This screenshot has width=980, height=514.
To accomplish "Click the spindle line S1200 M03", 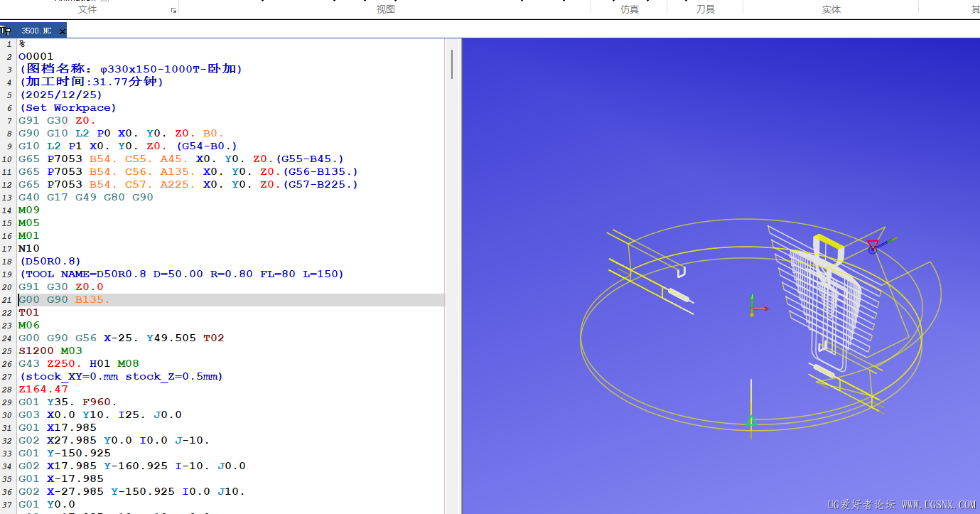I will point(50,351).
